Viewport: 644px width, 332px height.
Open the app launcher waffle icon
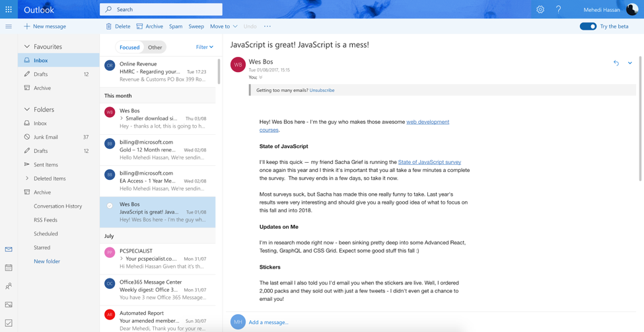point(9,9)
